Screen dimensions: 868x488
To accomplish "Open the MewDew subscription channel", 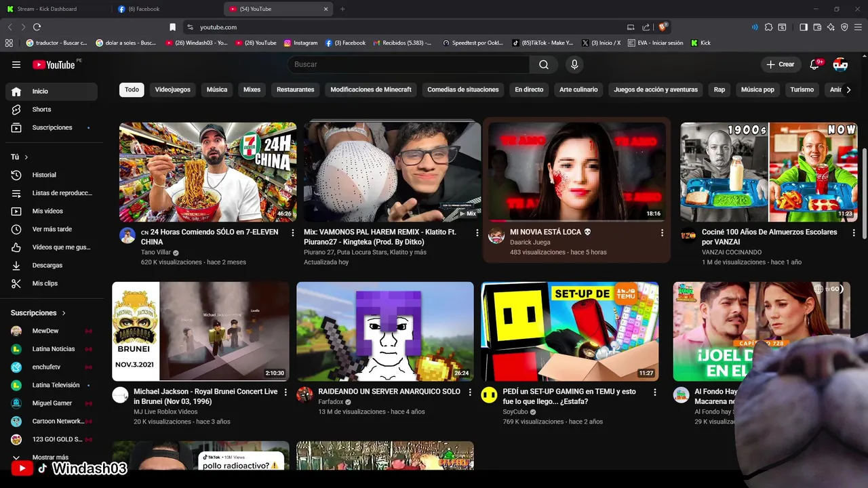I will point(52,331).
